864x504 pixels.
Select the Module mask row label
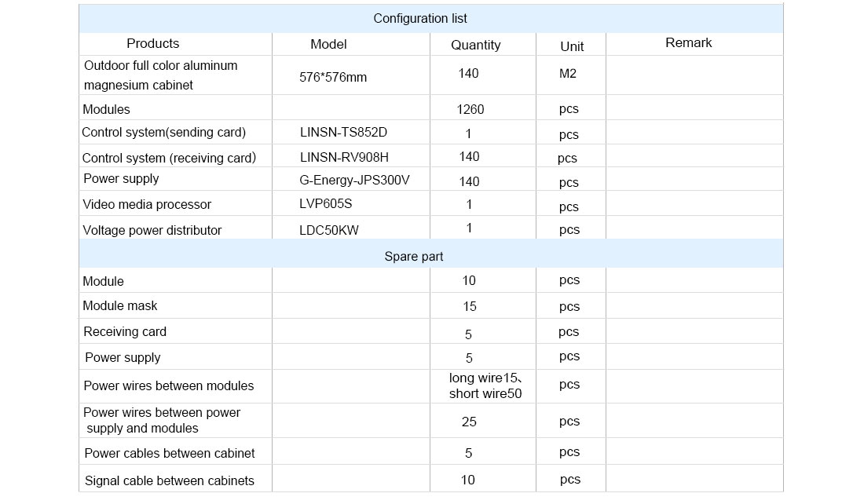(x=119, y=305)
